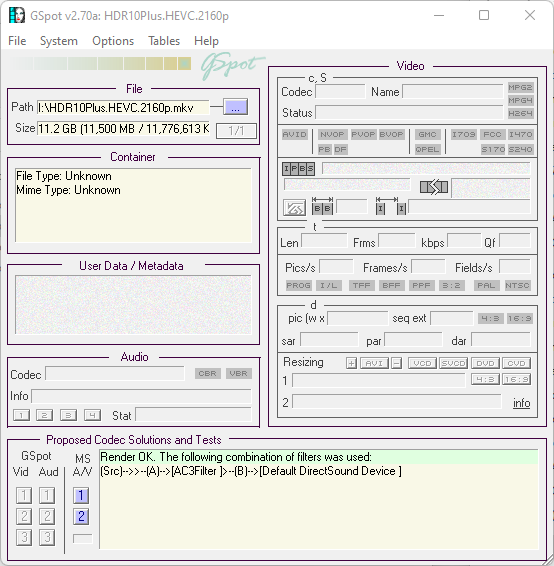Click the PVOP indicator

pos(363,134)
